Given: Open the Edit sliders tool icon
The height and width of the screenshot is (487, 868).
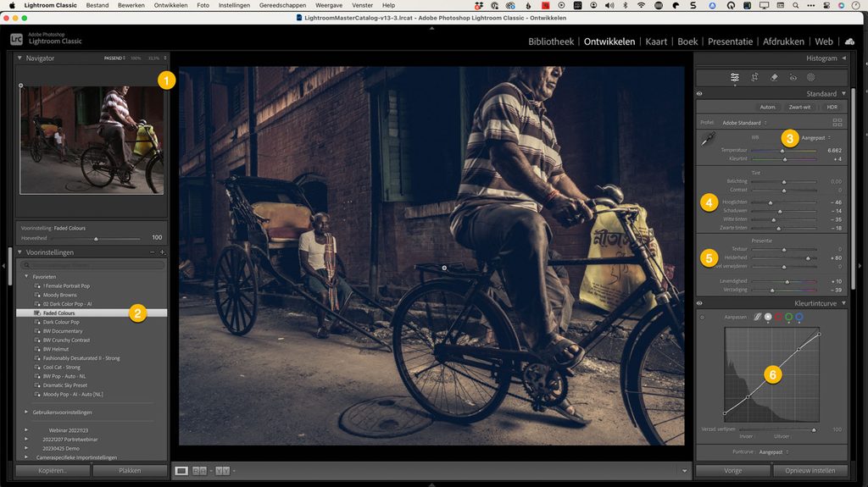Looking at the screenshot, I should 735,77.
